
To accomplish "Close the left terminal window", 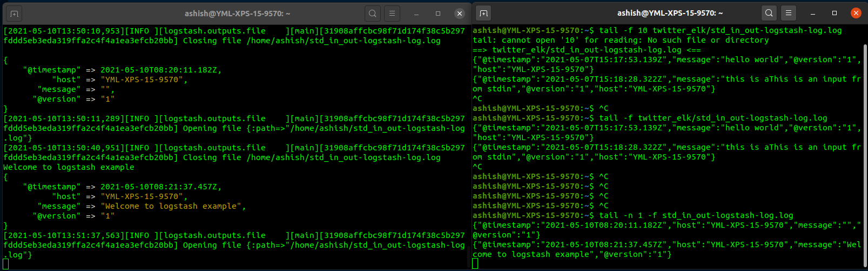I will pyautogui.click(x=460, y=14).
